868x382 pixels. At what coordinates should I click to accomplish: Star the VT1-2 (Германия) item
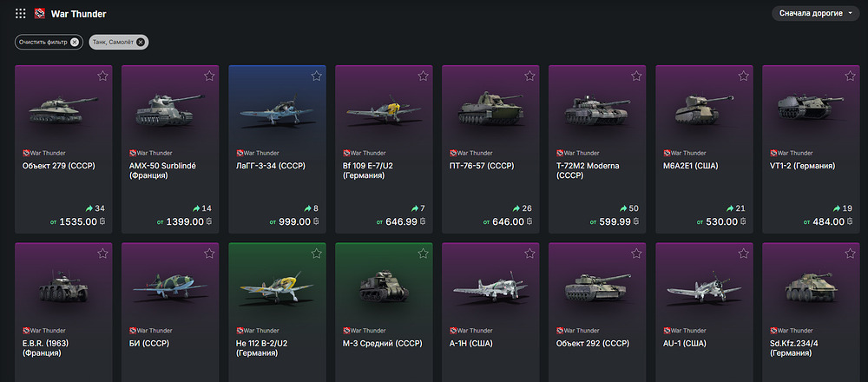(x=850, y=76)
